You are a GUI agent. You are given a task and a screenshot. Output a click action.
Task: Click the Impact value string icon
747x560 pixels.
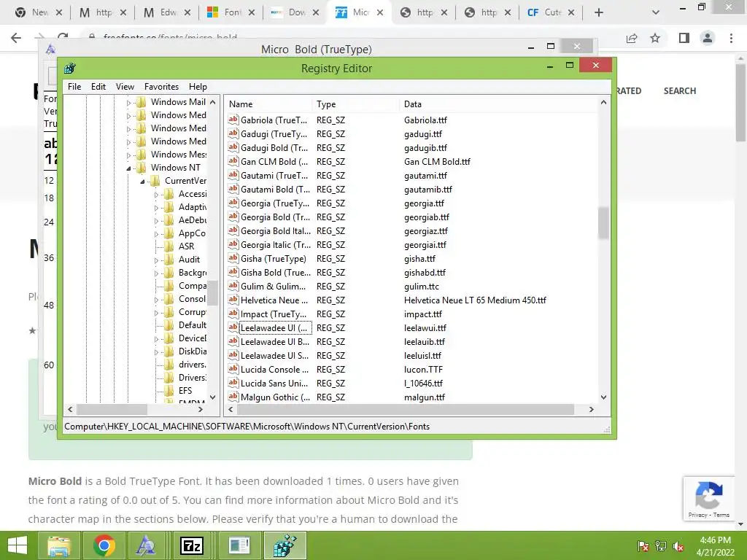click(x=233, y=314)
